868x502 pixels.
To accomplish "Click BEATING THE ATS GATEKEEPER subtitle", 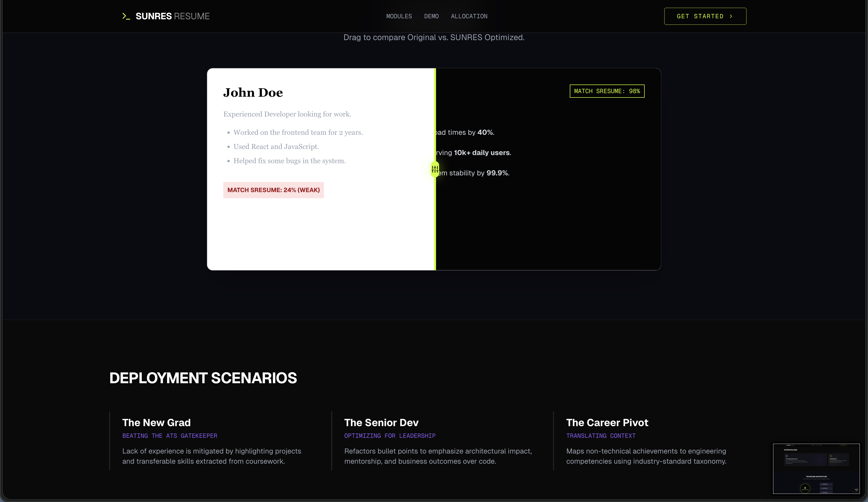I will click(x=170, y=436).
